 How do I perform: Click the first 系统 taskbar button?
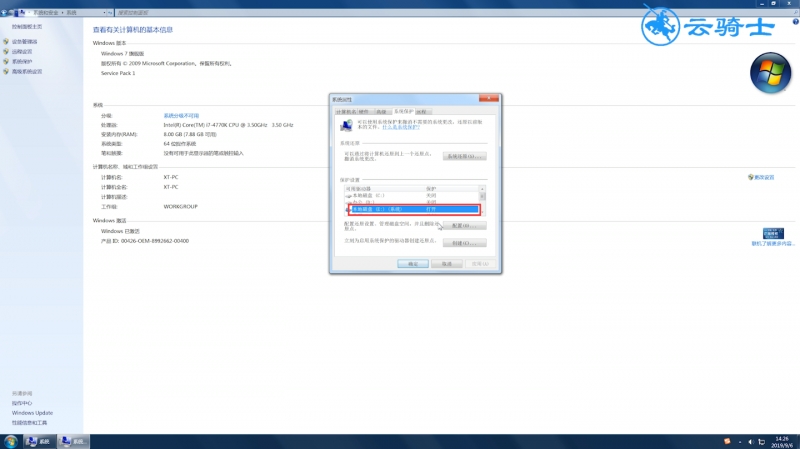coord(38,441)
